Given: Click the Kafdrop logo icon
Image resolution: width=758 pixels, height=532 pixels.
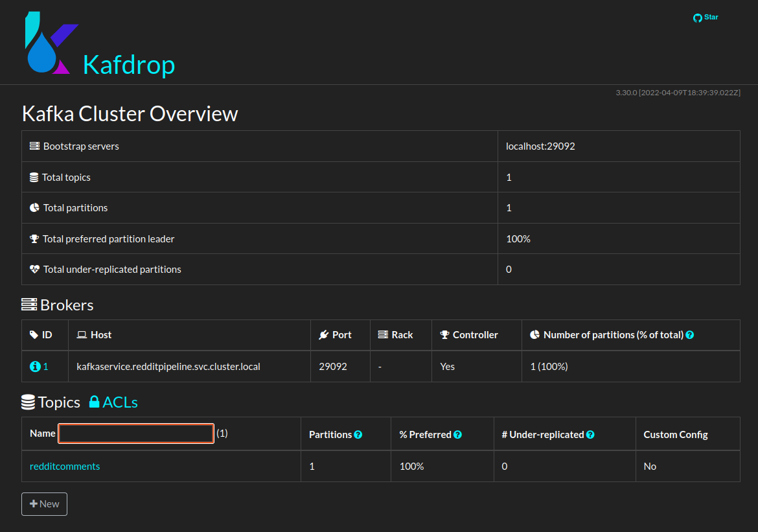Looking at the screenshot, I should click(x=52, y=43).
